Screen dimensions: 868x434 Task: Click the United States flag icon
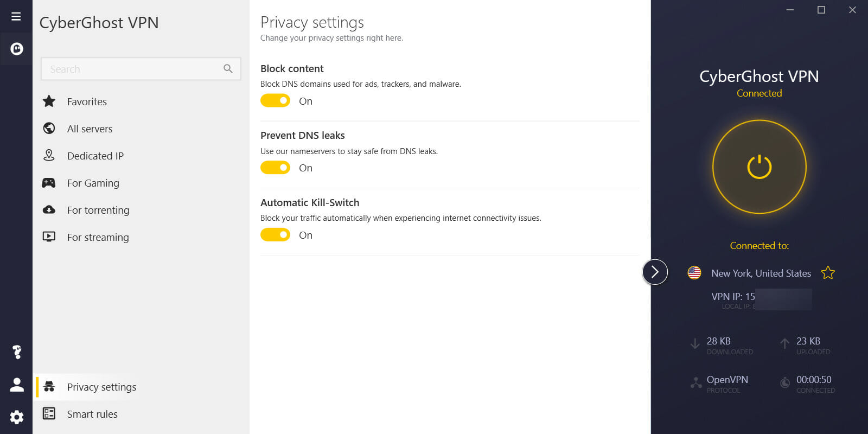[x=694, y=273]
